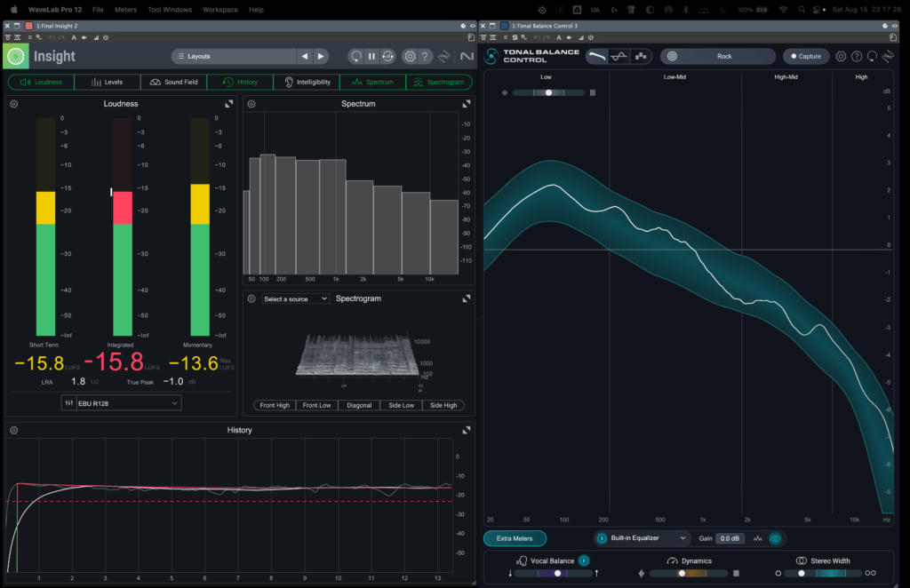Adjust the Stereo Width slider
This screenshot has height=588, width=910.
824,574
